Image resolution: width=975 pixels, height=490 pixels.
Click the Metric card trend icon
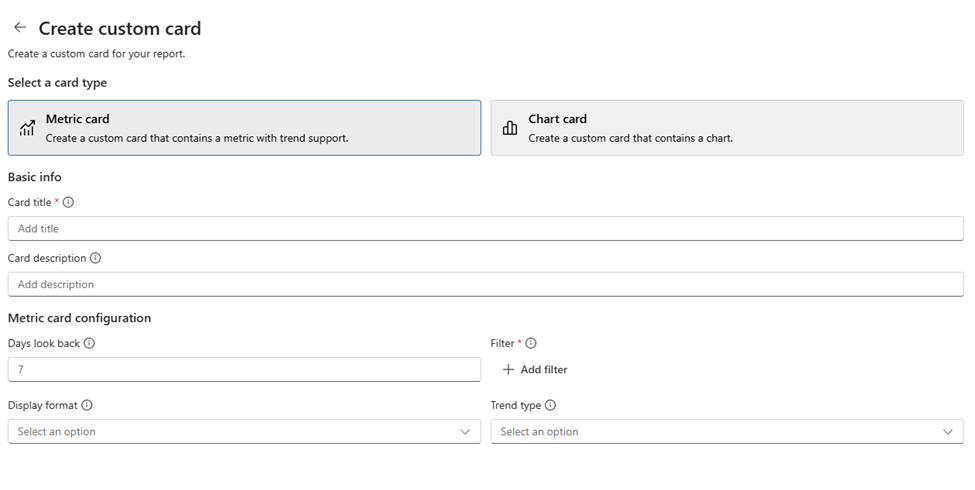tap(27, 128)
